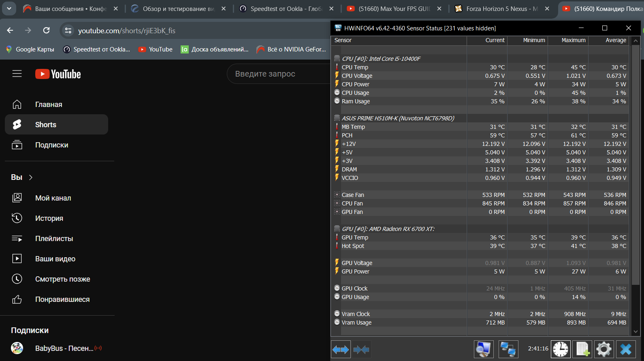644x361 pixels.
Task: Click the Смотреть позже clock icon
Action: pos(17,279)
